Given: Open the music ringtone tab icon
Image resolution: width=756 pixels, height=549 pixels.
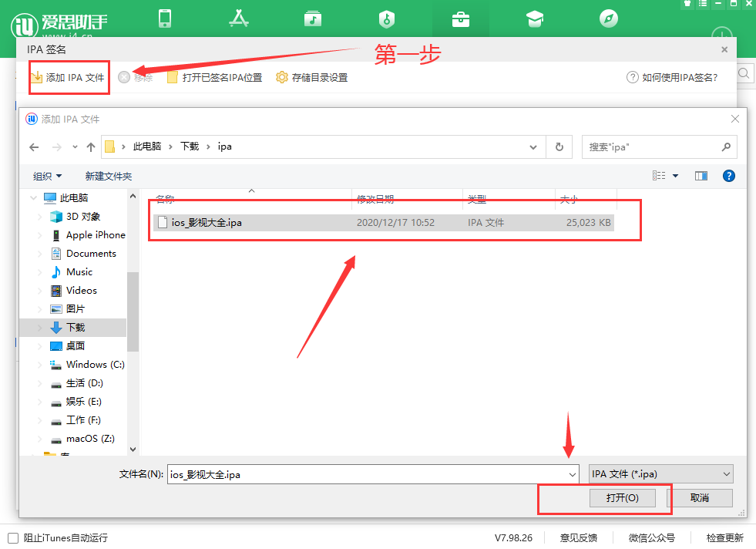Looking at the screenshot, I should (312, 19).
